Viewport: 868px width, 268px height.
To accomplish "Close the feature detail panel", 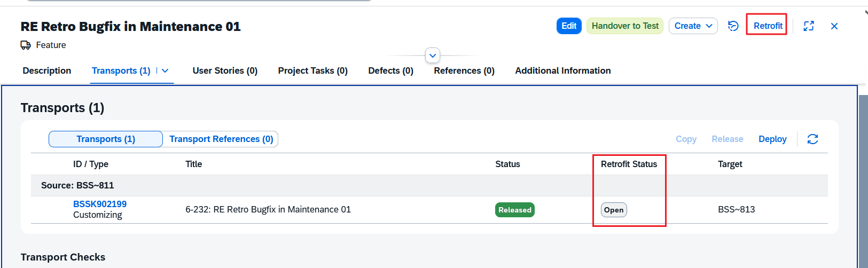I will pyautogui.click(x=834, y=26).
